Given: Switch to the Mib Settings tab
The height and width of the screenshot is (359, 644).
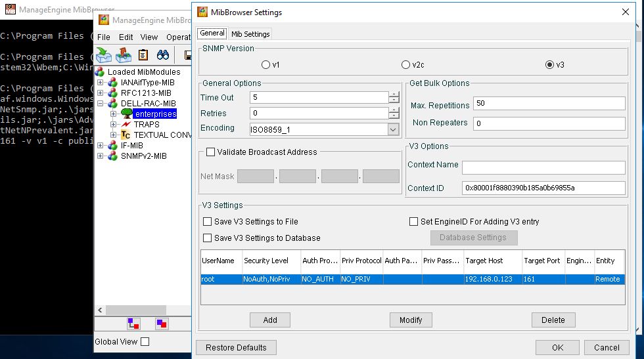Looking at the screenshot, I should point(250,34).
